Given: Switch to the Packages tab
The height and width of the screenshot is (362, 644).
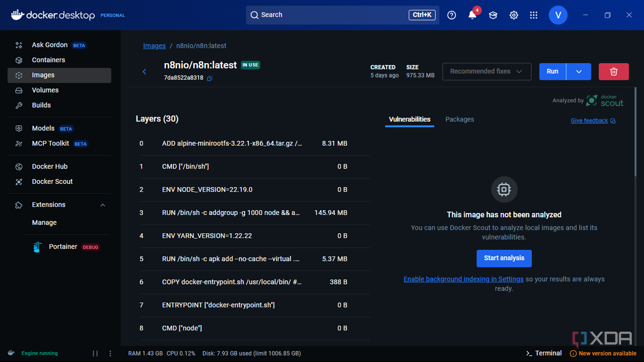Looking at the screenshot, I should click(x=459, y=119).
